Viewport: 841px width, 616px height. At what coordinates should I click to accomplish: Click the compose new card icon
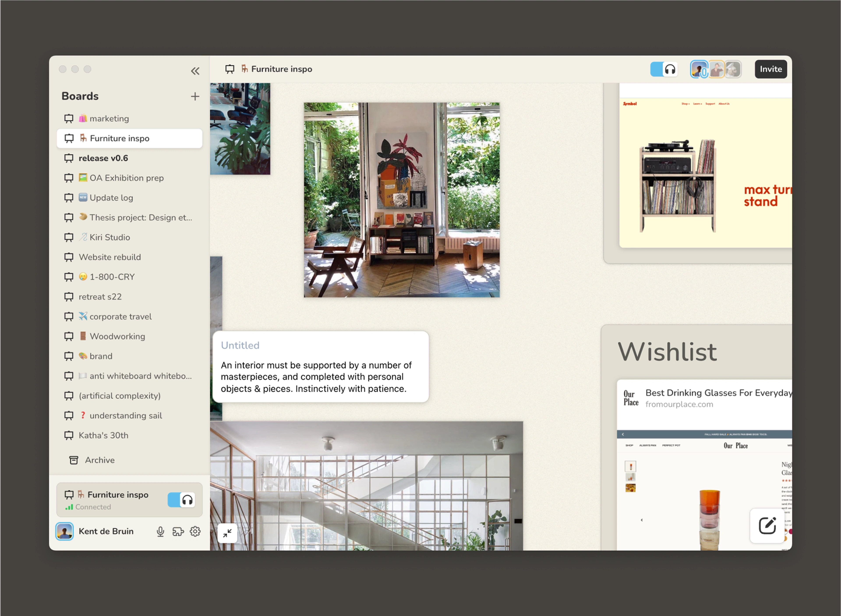click(x=767, y=526)
